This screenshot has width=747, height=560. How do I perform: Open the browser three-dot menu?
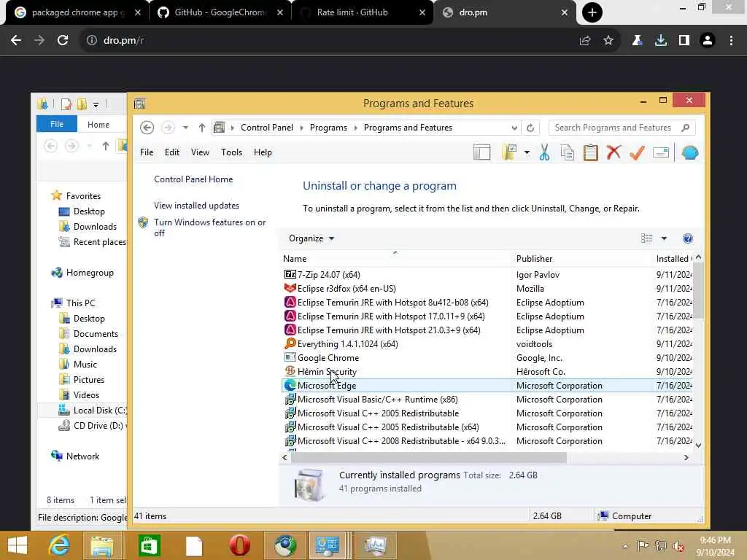731,41
